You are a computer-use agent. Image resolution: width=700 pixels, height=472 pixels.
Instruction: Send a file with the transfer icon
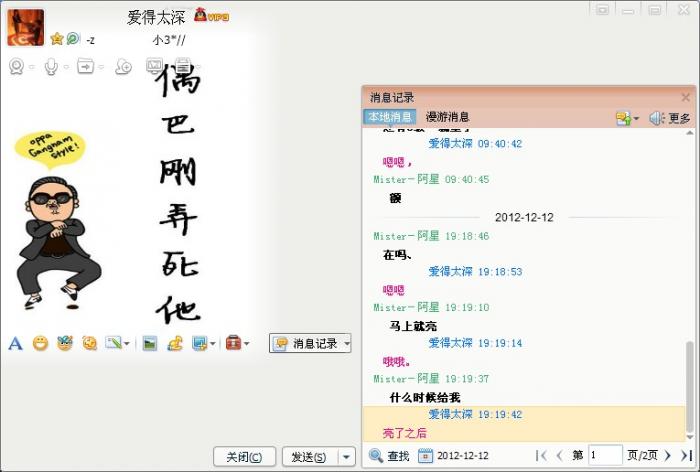[x=85, y=66]
